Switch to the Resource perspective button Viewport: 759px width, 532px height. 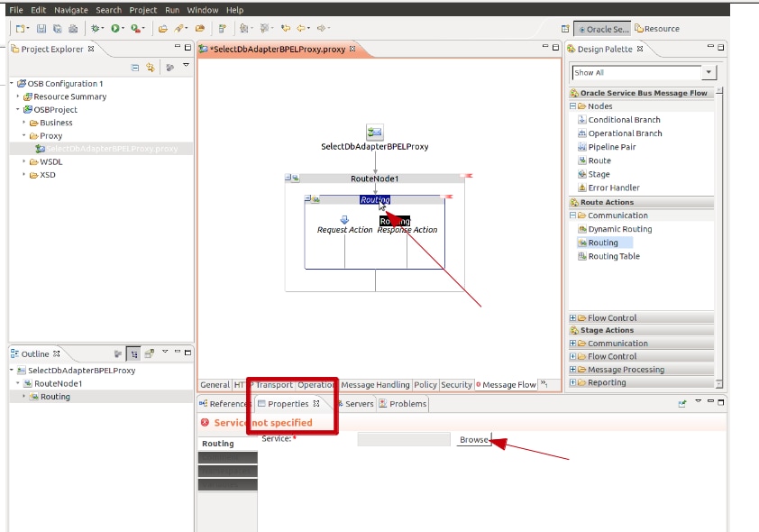click(x=657, y=29)
